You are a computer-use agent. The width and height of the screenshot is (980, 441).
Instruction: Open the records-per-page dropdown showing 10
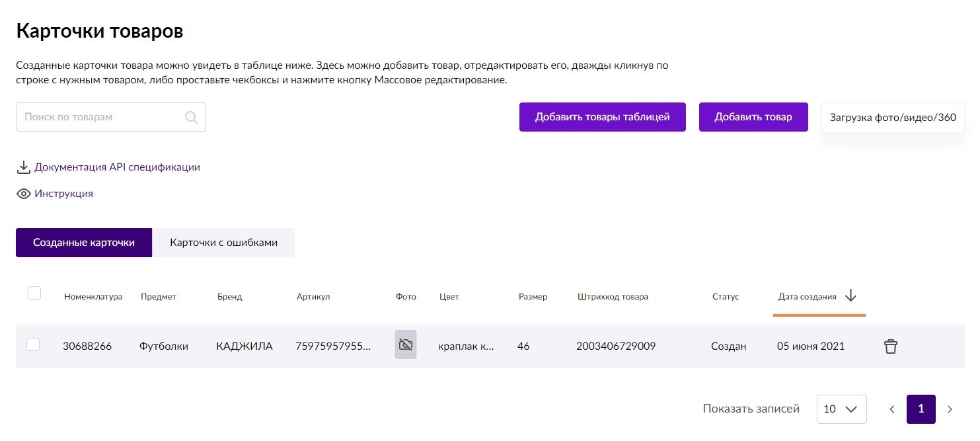pos(841,409)
